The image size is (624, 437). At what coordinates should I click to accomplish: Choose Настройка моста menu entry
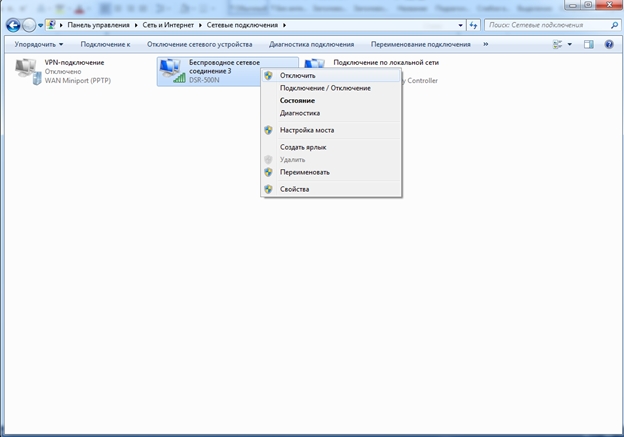[306, 130]
